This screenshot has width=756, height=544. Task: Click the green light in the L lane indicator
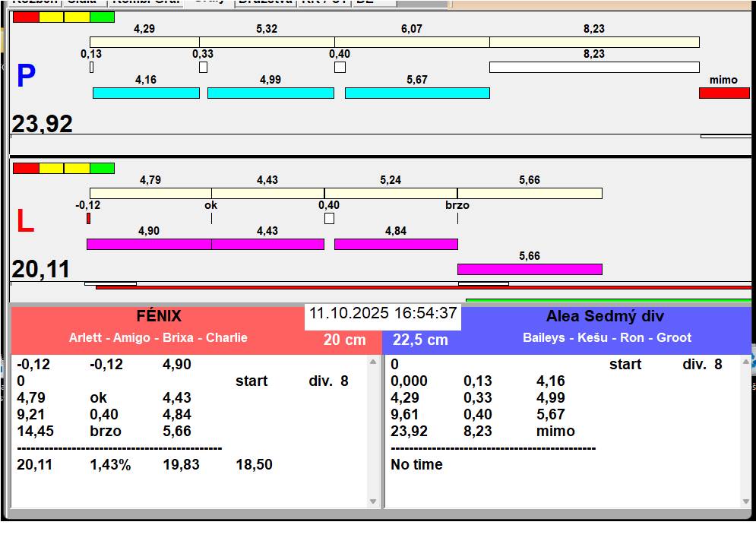pos(102,168)
